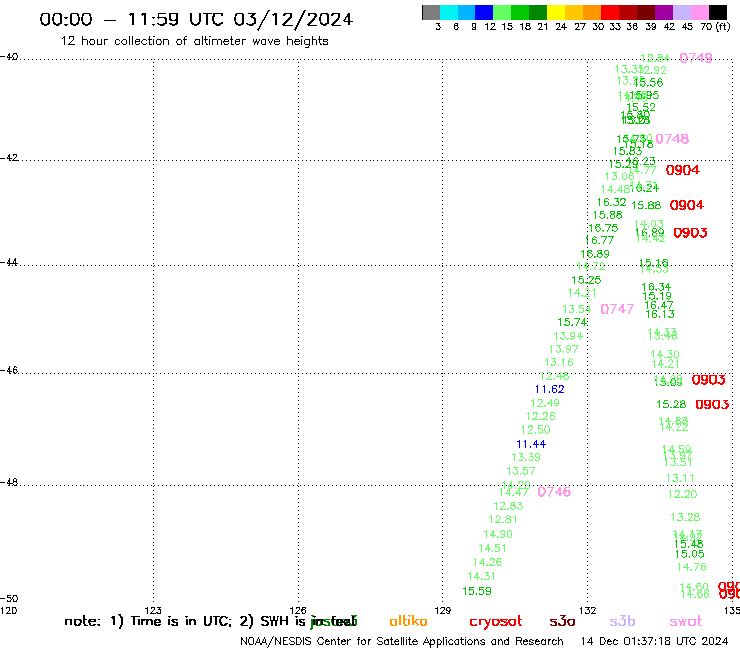Viewport: 740px width, 650px height.
Task: Click the wave height value 16.32
Action: coord(612,203)
